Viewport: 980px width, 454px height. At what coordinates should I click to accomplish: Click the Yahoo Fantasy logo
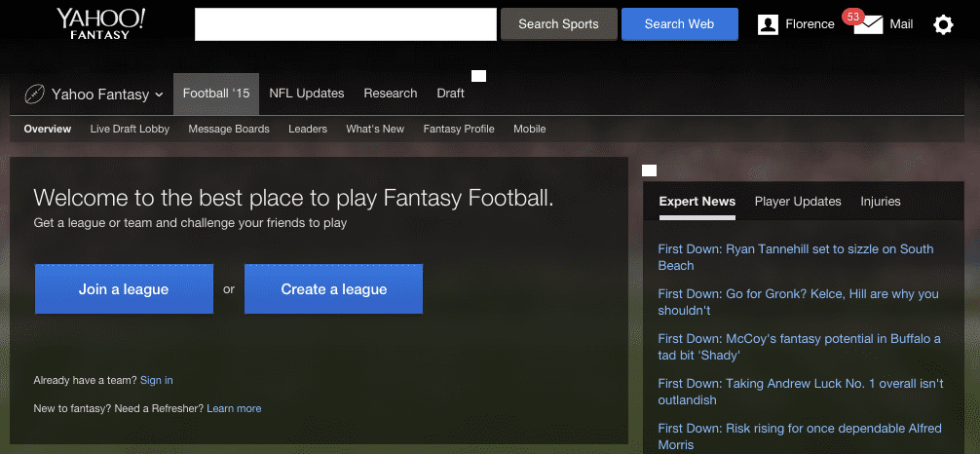click(100, 23)
